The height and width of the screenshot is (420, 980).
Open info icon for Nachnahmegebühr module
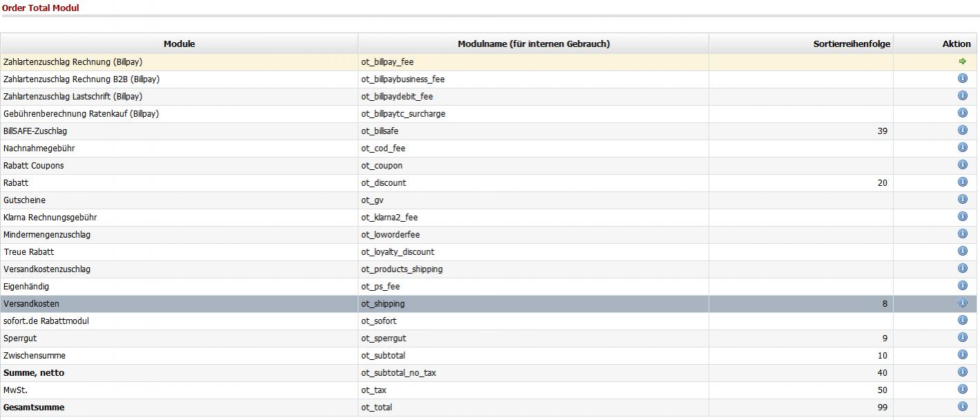(x=962, y=148)
